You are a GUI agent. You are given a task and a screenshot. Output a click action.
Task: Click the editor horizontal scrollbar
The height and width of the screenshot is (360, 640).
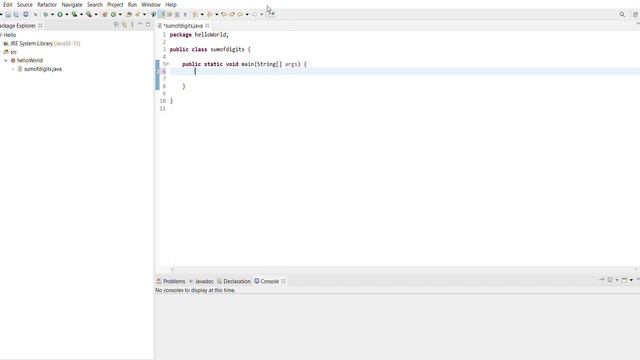(404, 269)
